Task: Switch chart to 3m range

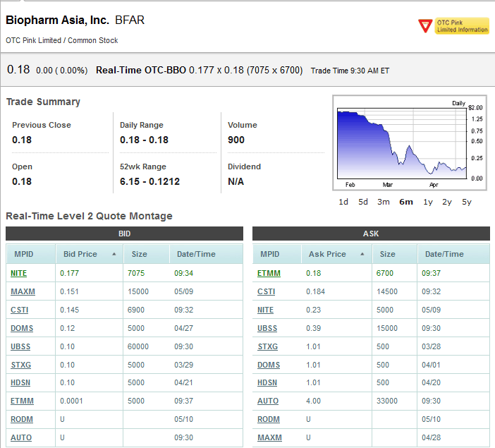Action: coord(384,202)
